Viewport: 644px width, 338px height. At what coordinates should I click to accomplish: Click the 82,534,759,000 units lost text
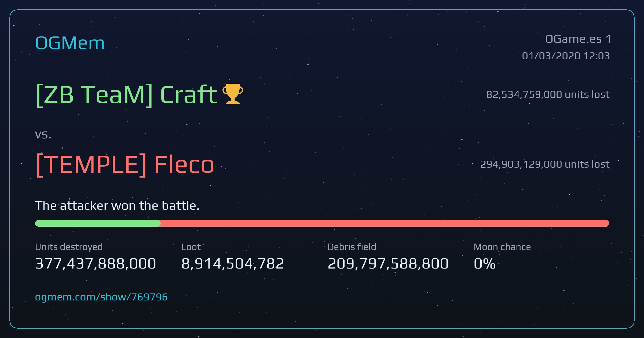pyautogui.click(x=548, y=94)
